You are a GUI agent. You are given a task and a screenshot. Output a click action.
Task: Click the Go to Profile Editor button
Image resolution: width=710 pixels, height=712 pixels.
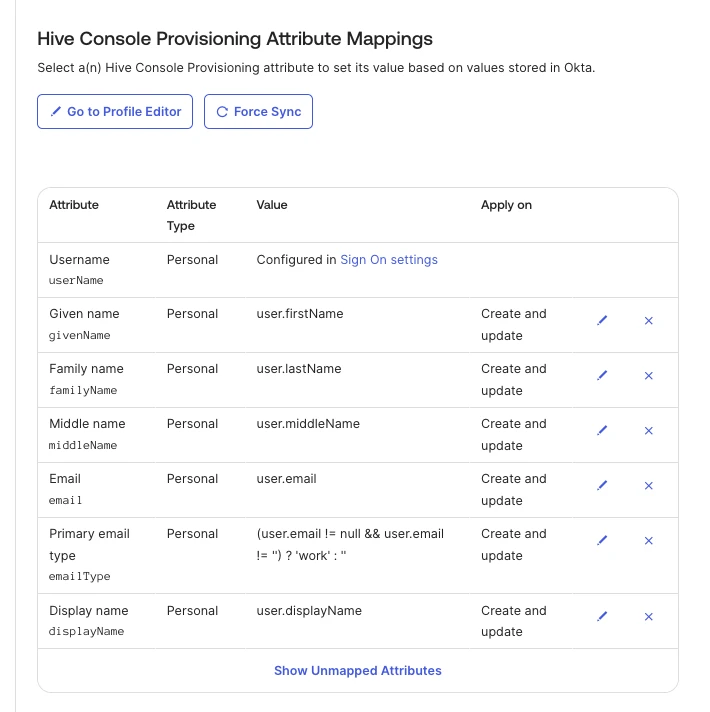pos(115,112)
